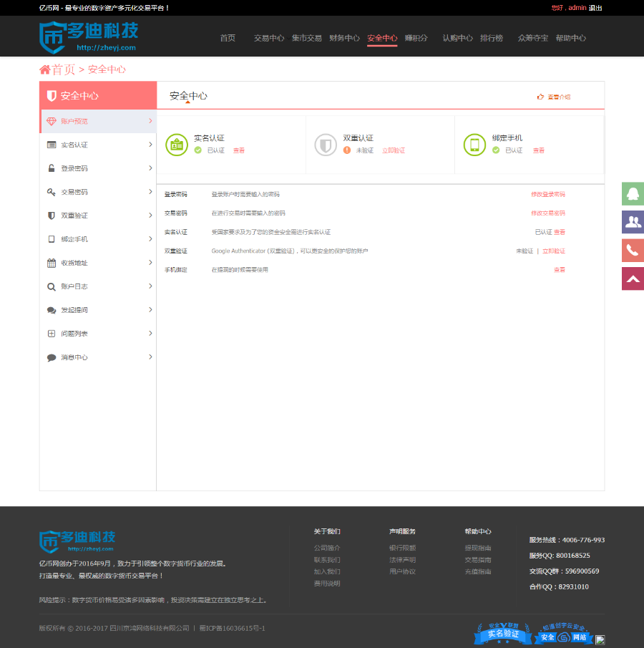The width and height of the screenshot is (644, 648).
Task: Click the gray 双重认证 shield circle icon
Action: pos(326,145)
